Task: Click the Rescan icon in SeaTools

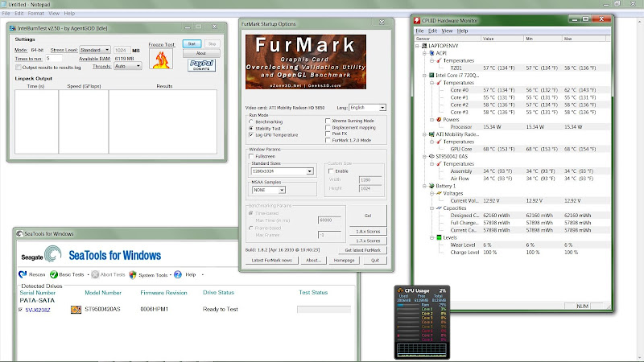Action: (23, 274)
